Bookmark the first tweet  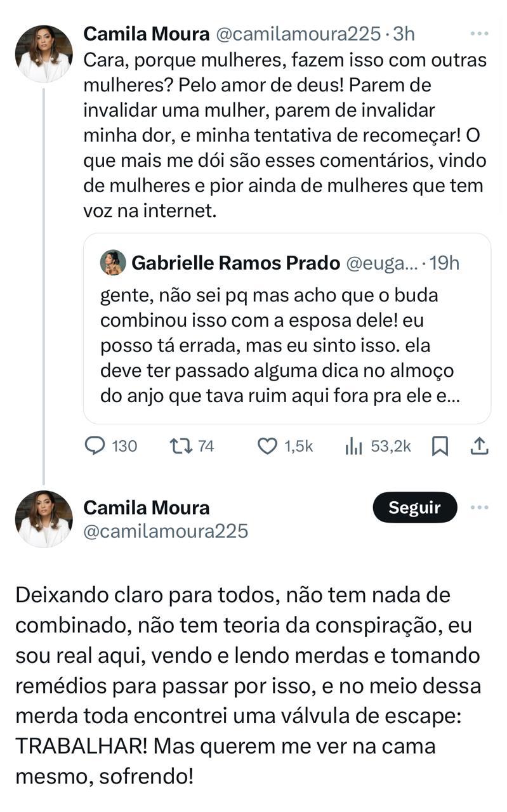pos(440,447)
